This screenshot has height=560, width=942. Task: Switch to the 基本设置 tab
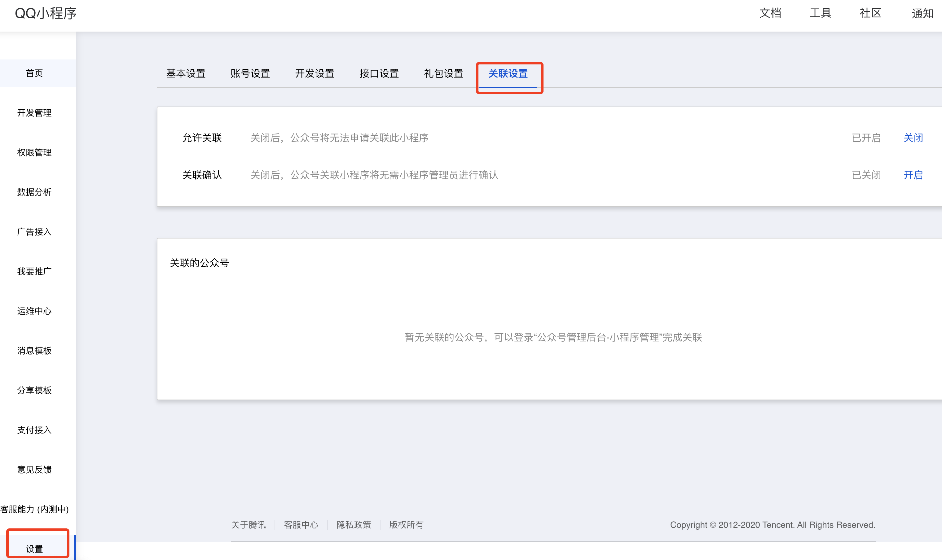186,74
